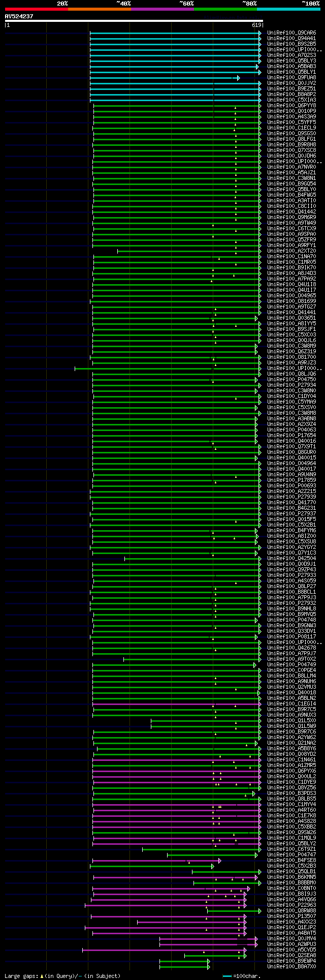Open hit UniRef100_A7Q2S3
Image resolution: width=325 pixels, height=980 pixels.
pos(291,55)
